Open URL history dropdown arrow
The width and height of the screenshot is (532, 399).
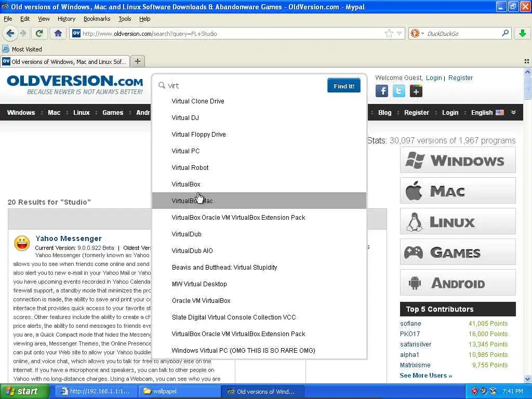(400, 33)
